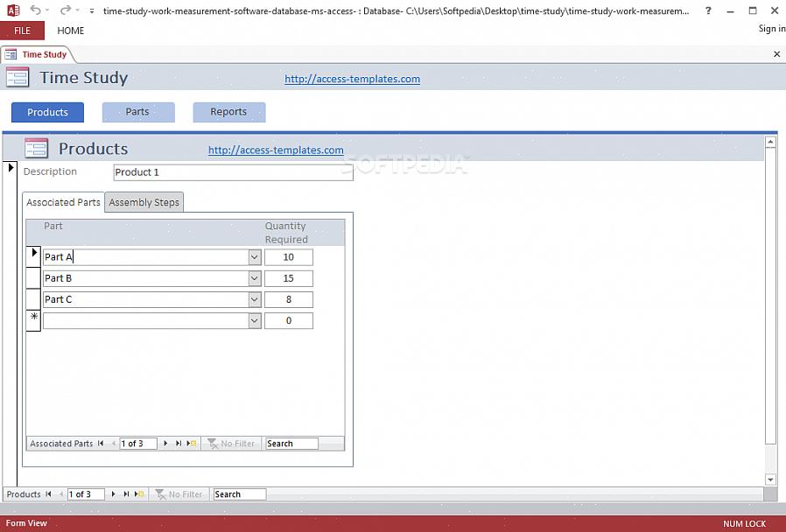The width and height of the screenshot is (786, 532).
Task: Click the Access application logo icon
Action: click(12, 10)
